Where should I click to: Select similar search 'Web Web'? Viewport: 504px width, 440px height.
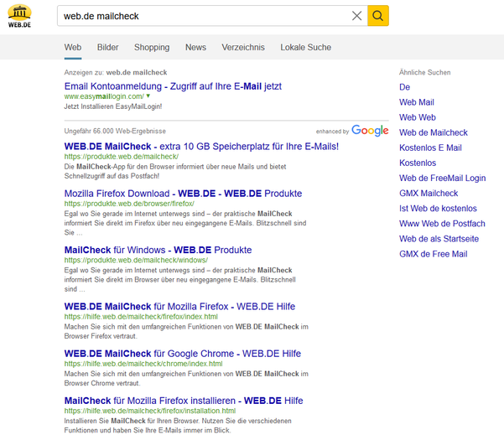[418, 117]
